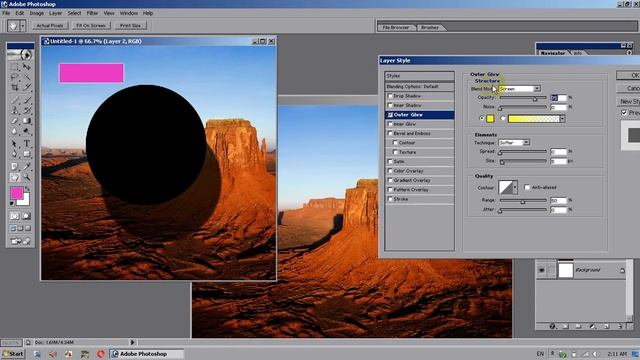Screen dimensions: 640x360
Task: Select the Pen tool
Action: coord(14,154)
